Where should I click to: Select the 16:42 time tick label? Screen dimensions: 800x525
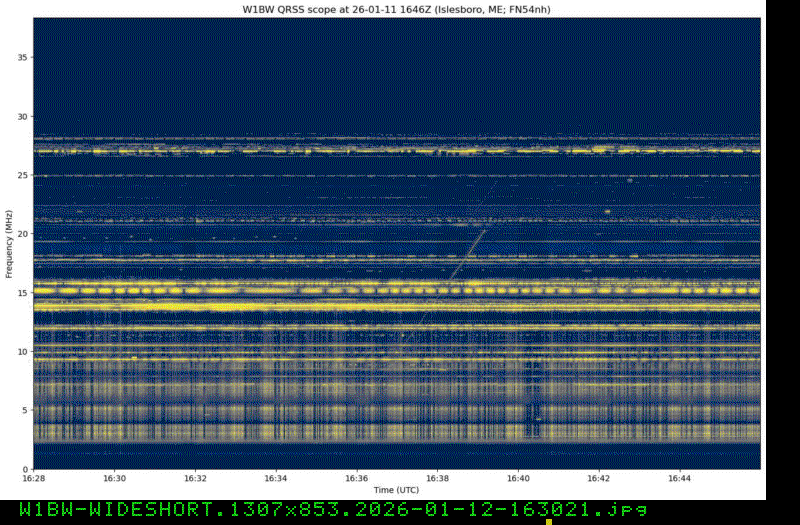coord(598,479)
